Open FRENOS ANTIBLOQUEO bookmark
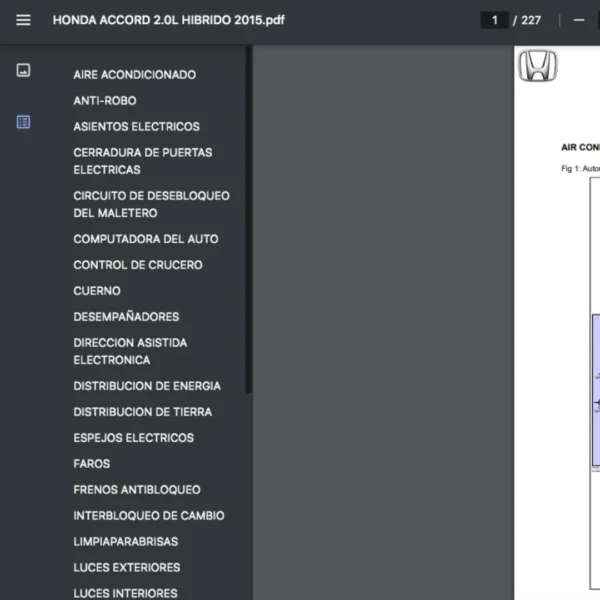The height and width of the screenshot is (600, 600). pos(137,490)
